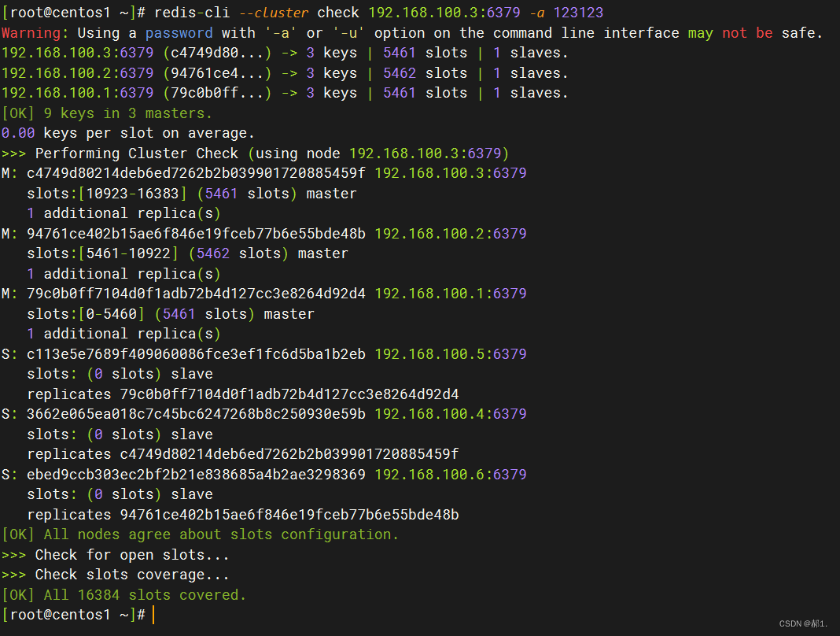The width and height of the screenshot is (840, 636).
Task: Click 'slots:[0-5460]' range text
Action: click(86, 314)
